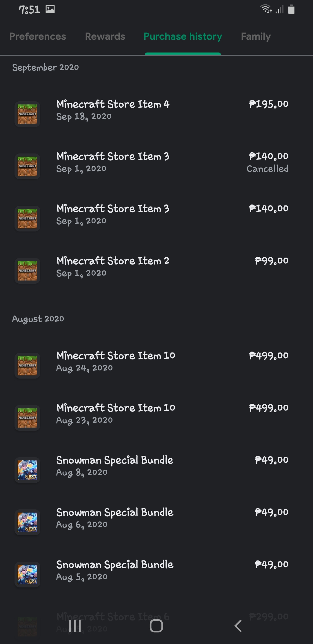Tap Minecraft icon beside Store Item 2

(27, 271)
